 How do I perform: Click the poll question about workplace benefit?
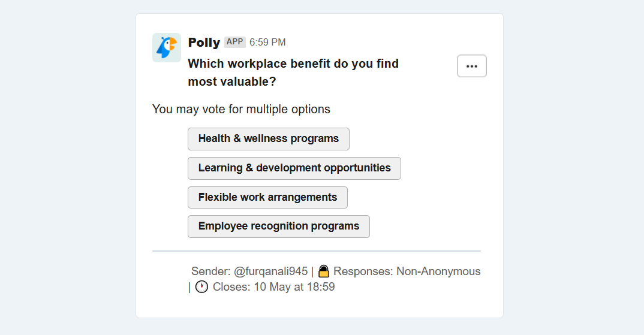(293, 73)
